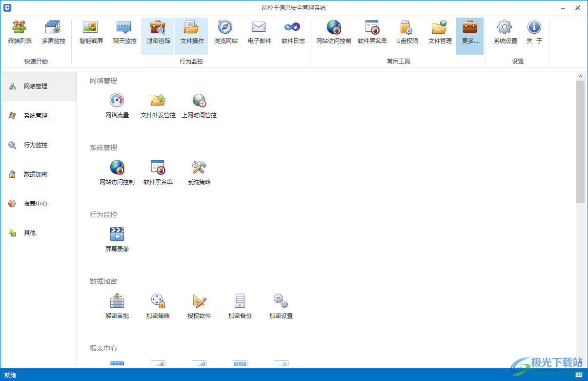Click the vertical scrollbar thumb
This screenshot has height=381, width=588.
click(580, 142)
